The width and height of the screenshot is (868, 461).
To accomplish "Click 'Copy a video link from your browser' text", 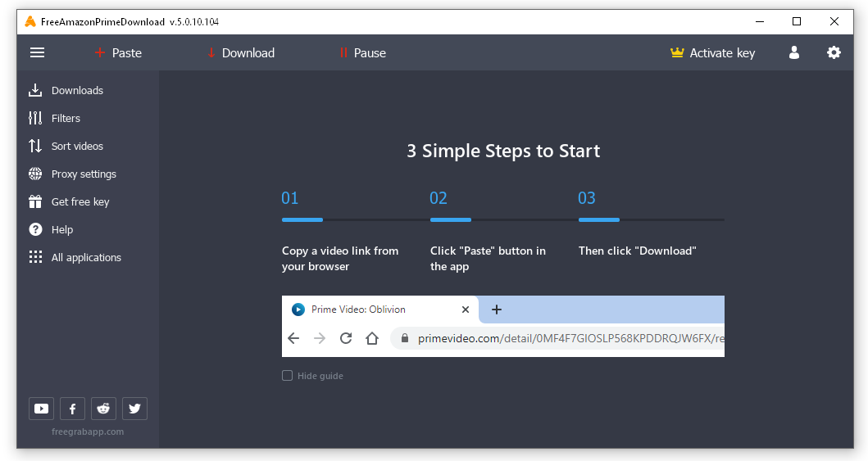I will (x=340, y=258).
